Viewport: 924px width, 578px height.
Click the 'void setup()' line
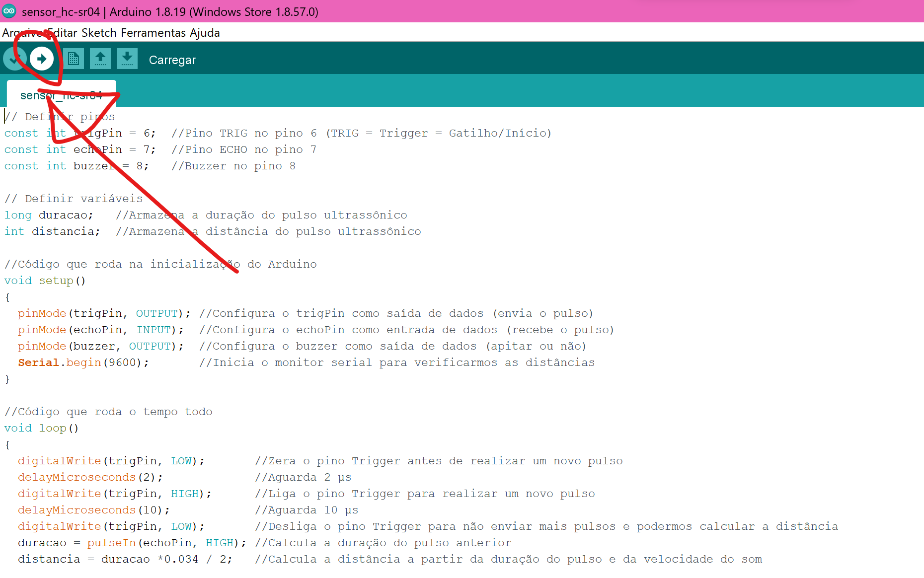[x=45, y=281]
